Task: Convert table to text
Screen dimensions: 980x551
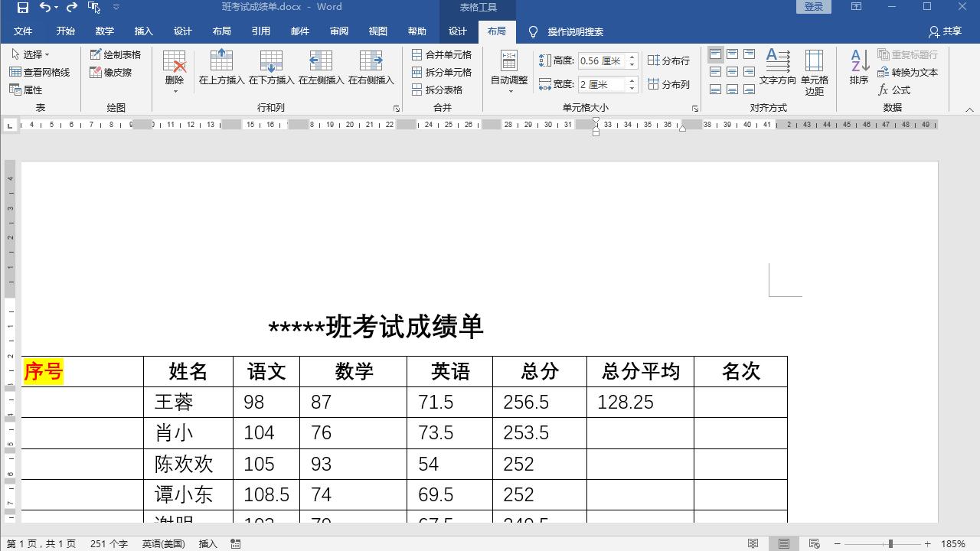Action: click(908, 72)
